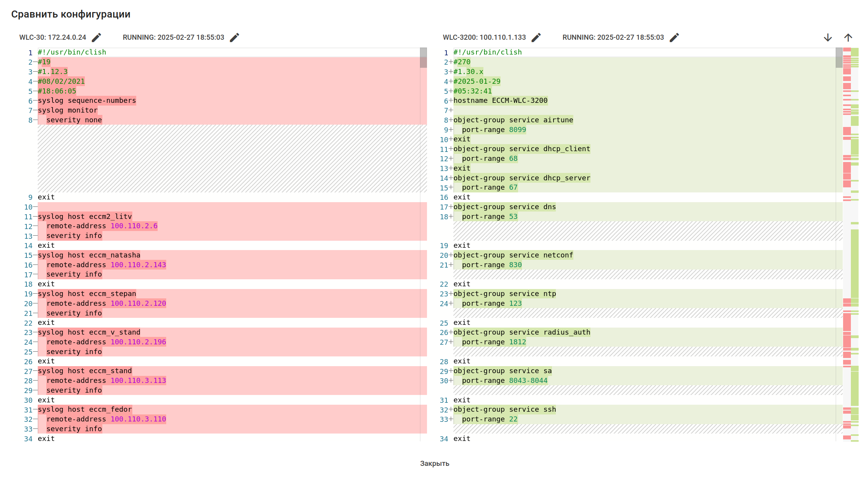Viewport: 868px width, 483px height.
Task: Edit the WLC-30 device selection pencil
Action: click(x=96, y=37)
